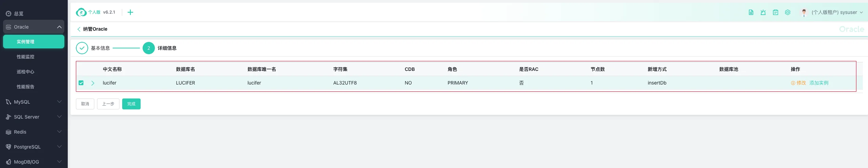The image size is (868, 168).
Task: Uncheck the lucifer row checkbox
Action: (x=81, y=83)
